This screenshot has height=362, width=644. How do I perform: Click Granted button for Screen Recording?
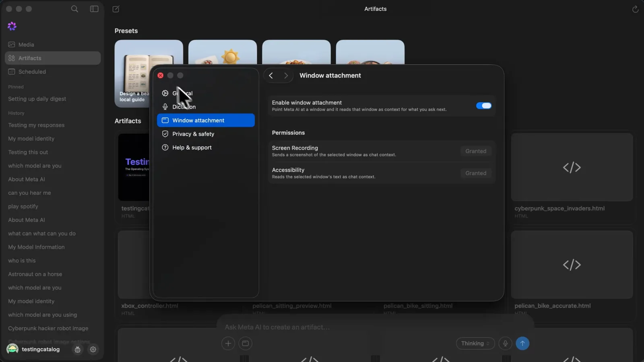(x=476, y=151)
